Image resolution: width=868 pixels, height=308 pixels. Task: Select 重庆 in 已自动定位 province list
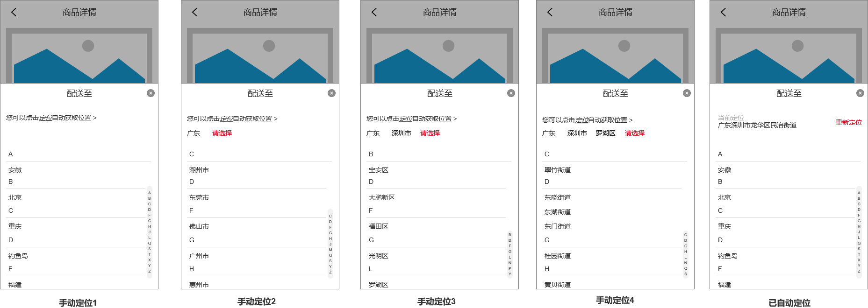pos(725,226)
